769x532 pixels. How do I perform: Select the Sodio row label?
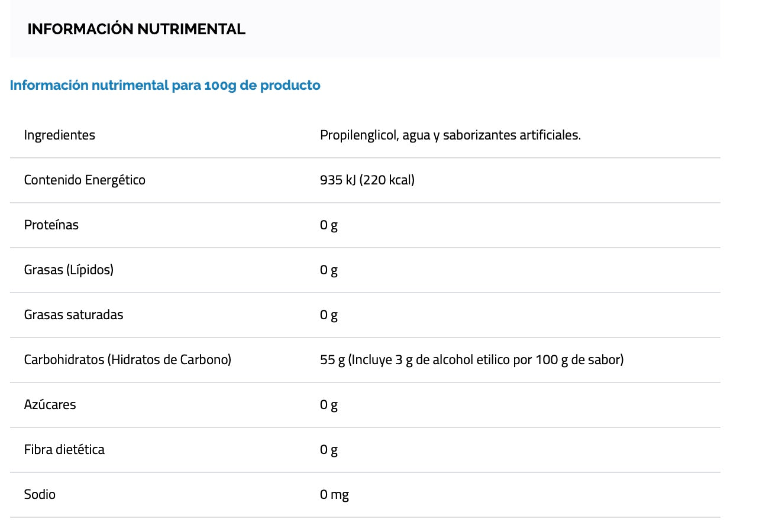point(40,494)
